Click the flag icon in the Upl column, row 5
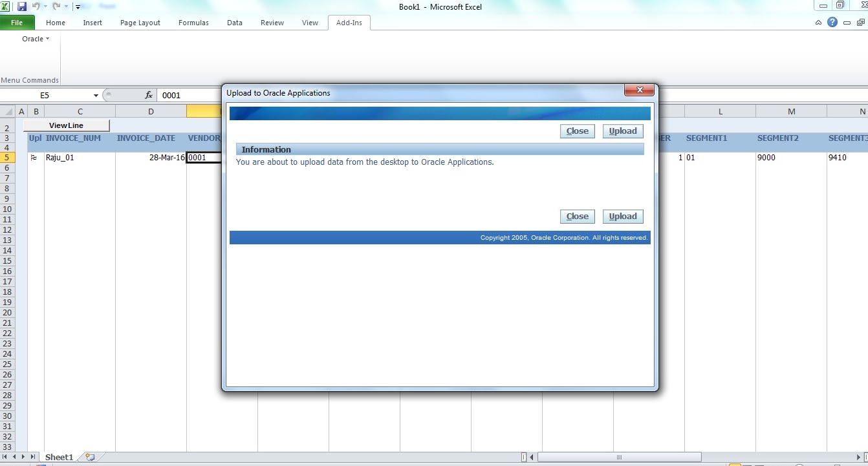Image resolution: width=868 pixels, height=466 pixels. (34, 157)
